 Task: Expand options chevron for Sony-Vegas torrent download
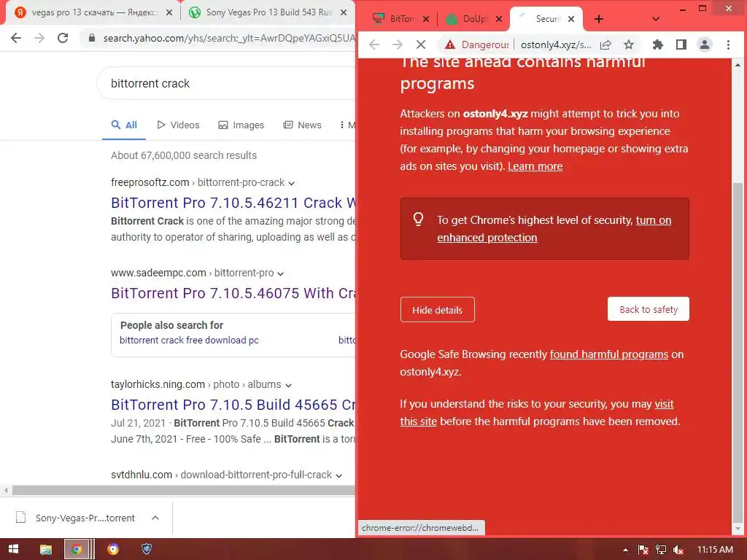[x=155, y=518]
